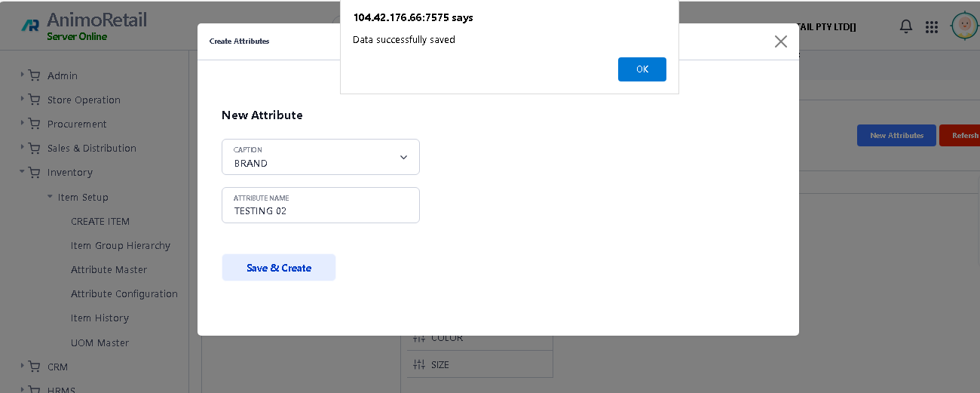This screenshot has width=980, height=393.
Task: Click the cart icon beside Procurement
Action: (35, 124)
